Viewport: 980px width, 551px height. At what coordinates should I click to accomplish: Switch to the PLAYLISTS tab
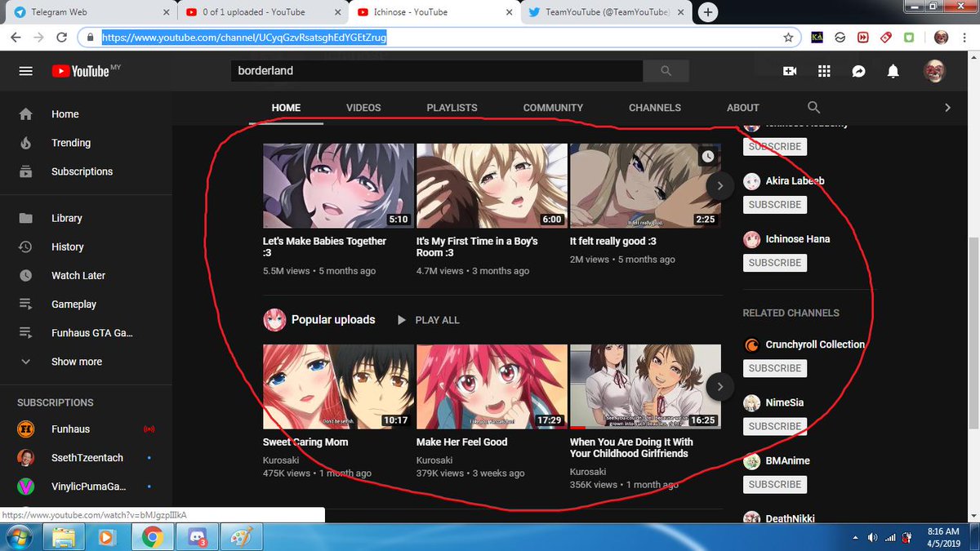point(452,108)
